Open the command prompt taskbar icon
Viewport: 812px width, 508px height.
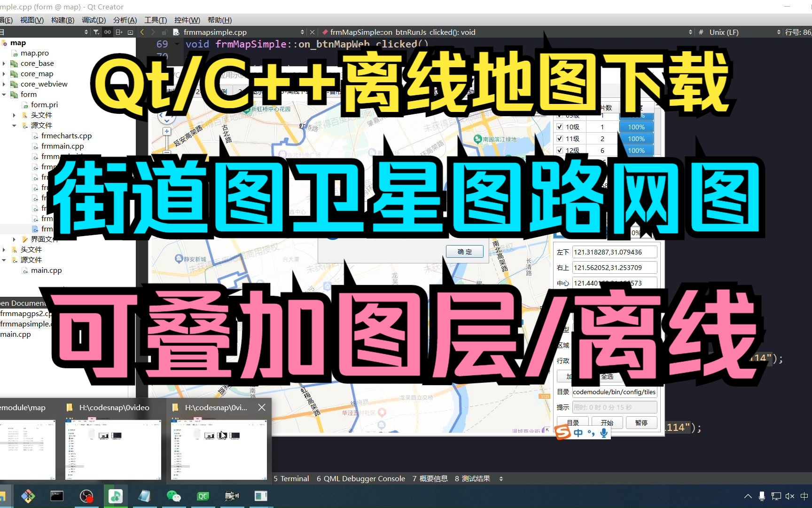57,496
